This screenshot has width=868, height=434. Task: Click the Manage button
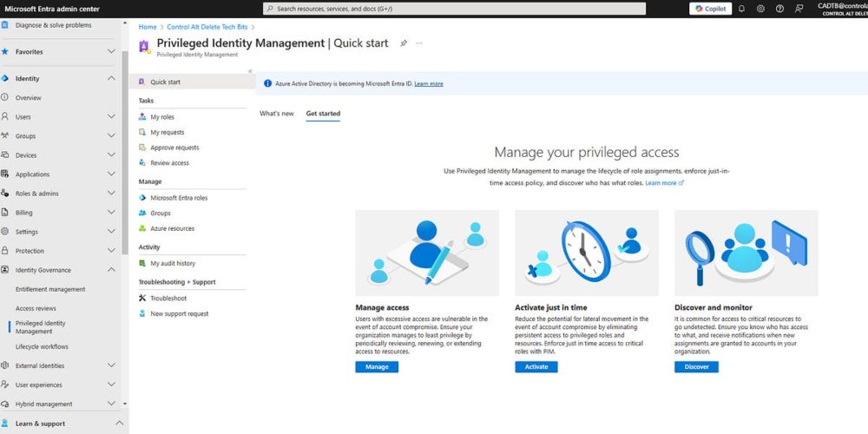coord(377,367)
